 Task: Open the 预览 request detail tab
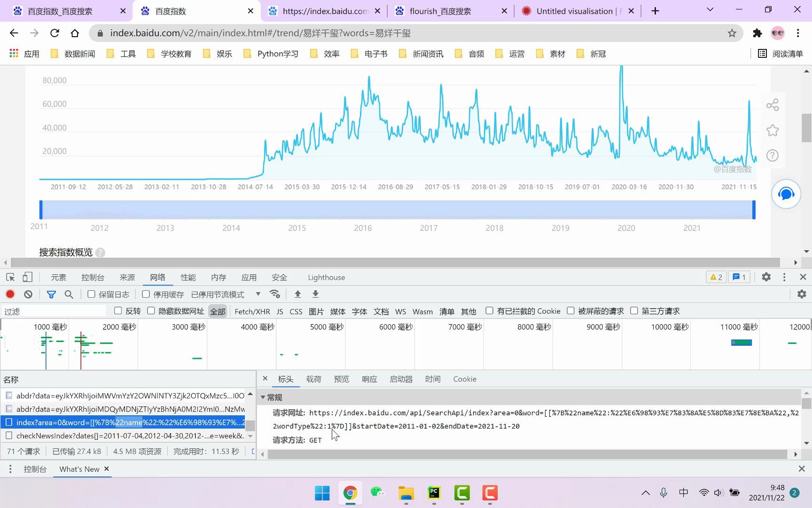tap(342, 379)
